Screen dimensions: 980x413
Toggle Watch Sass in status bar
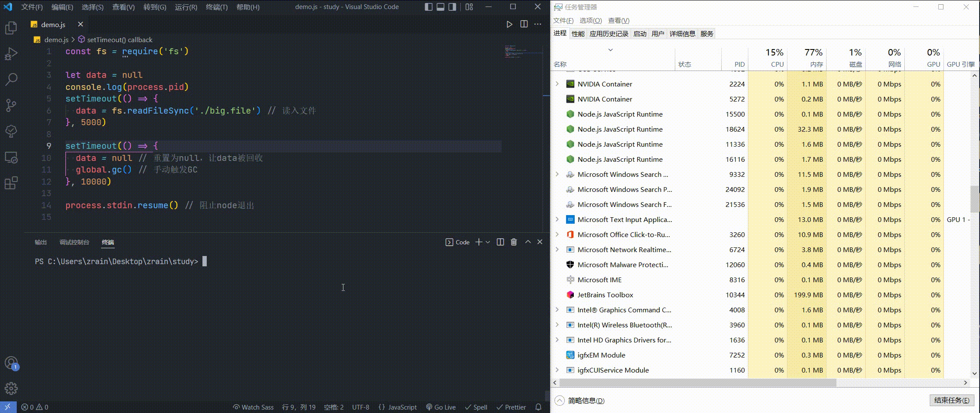[253, 407]
